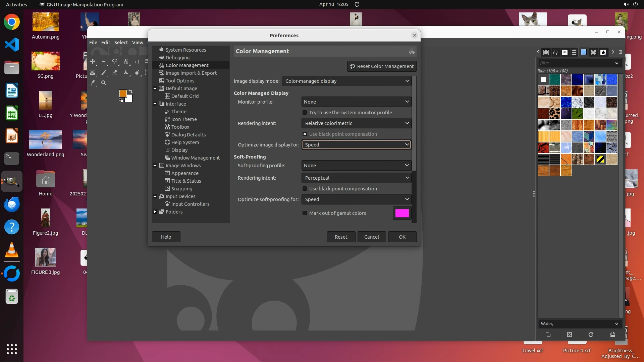Open Image display mode dropdown

346,81
